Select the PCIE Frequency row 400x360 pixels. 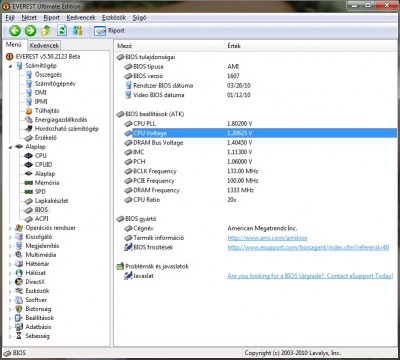point(260,181)
